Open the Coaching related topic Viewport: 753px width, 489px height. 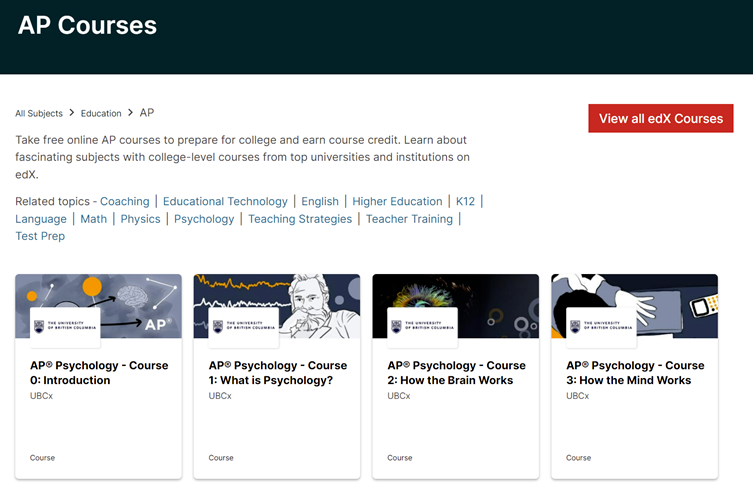coord(125,201)
